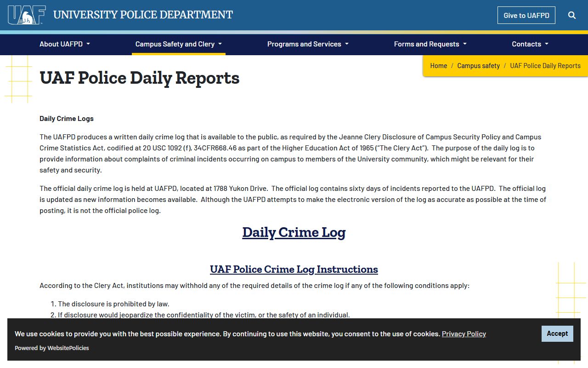
Task: Expand the Contacts menu
Action: coord(530,44)
